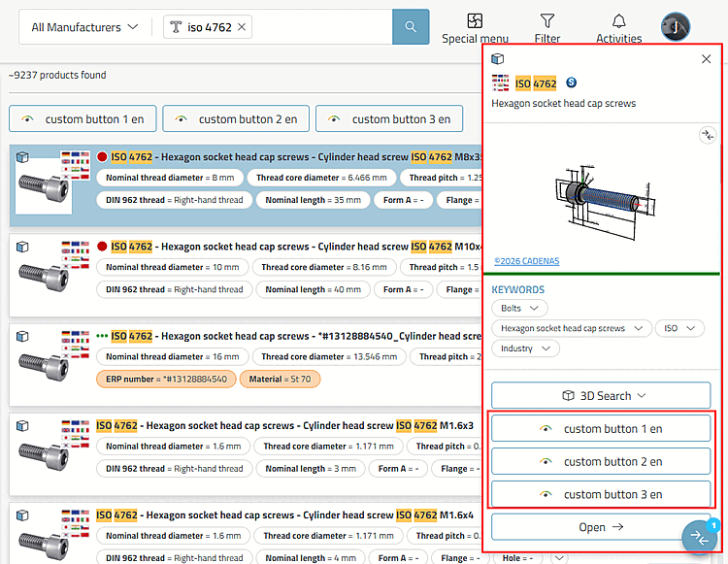The height and width of the screenshot is (564, 728).
Task: Click the 3D cube icon of the M8x35 result
Action: [x=22, y=157]
